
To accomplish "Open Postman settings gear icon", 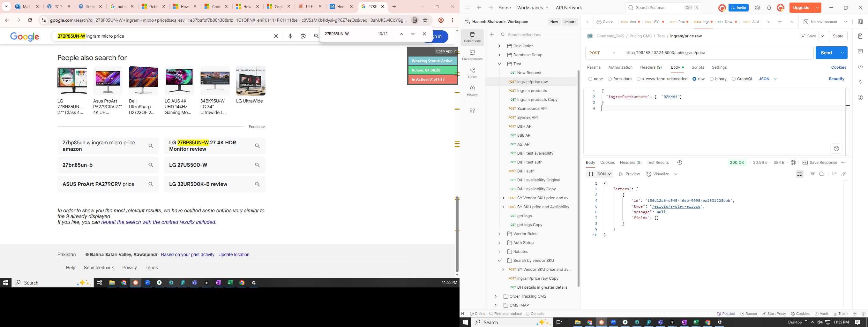I will [758, 8].
